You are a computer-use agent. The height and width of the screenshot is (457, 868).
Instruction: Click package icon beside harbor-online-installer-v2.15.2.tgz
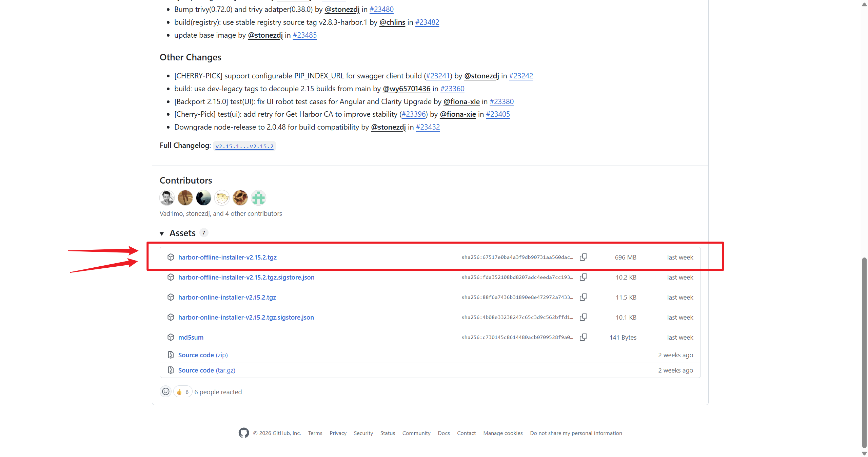pyautogui.click(x=171, y=297)
